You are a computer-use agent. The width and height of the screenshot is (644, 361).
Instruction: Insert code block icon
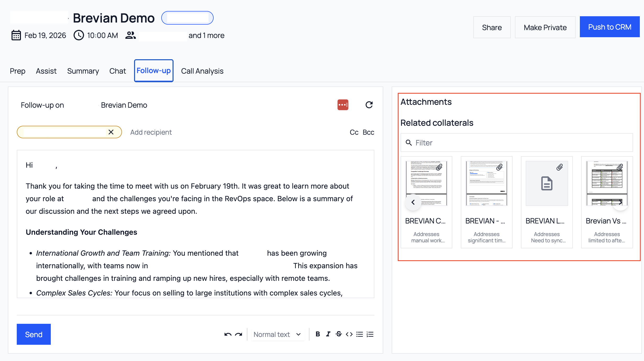pyautogui.click(x=349, y=334)
